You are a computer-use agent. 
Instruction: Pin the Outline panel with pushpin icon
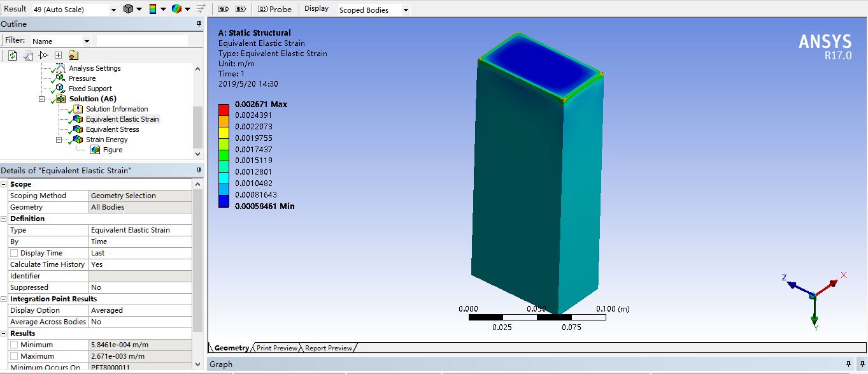tap(199, 24)
